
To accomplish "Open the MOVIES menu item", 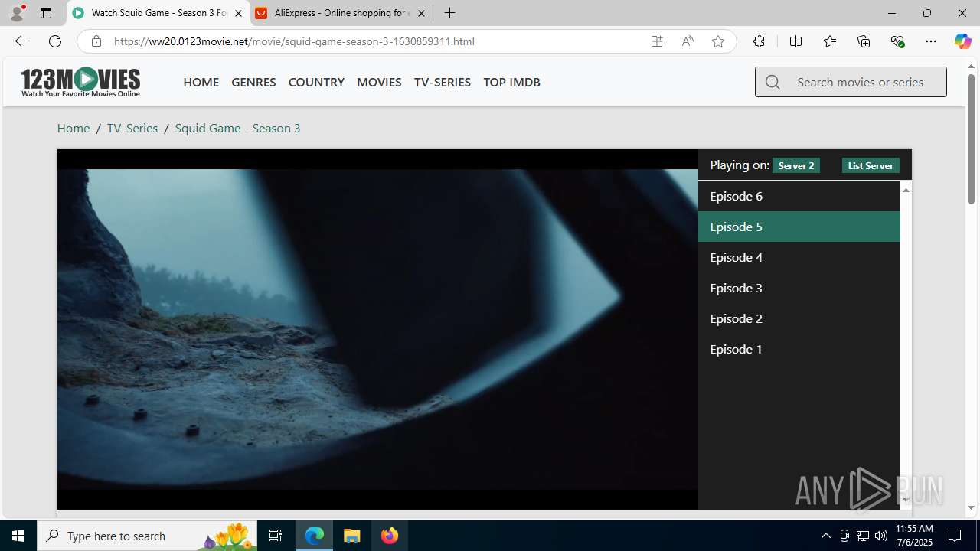I will [379, 82].
